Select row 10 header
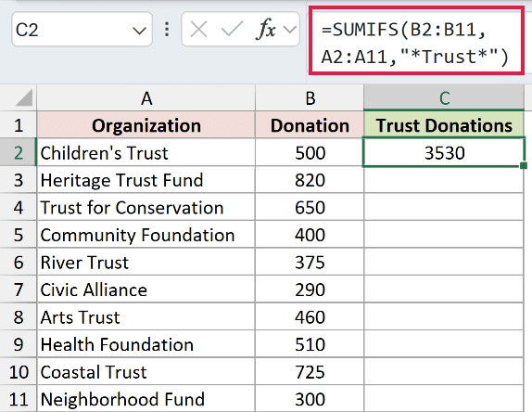 [x=19, y=371]
